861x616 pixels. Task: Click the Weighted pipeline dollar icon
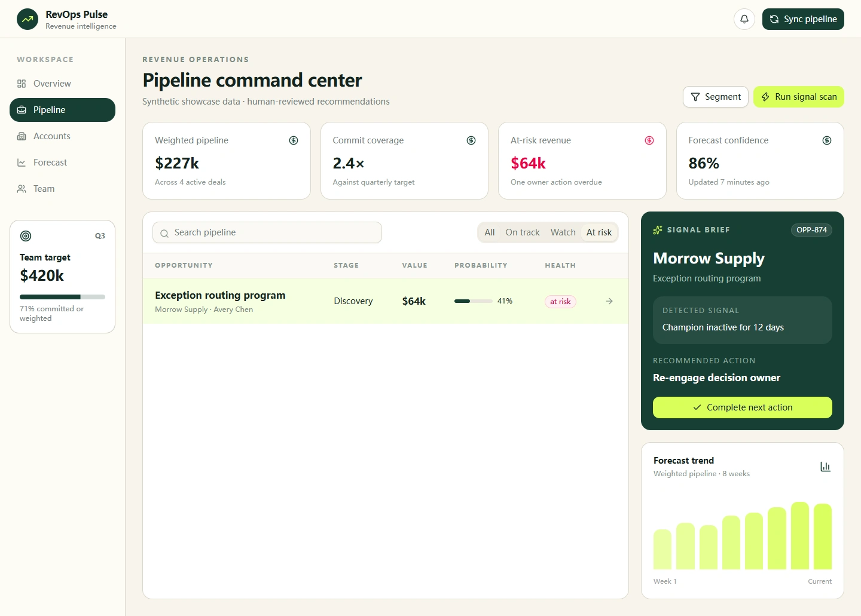click(294, 140)
